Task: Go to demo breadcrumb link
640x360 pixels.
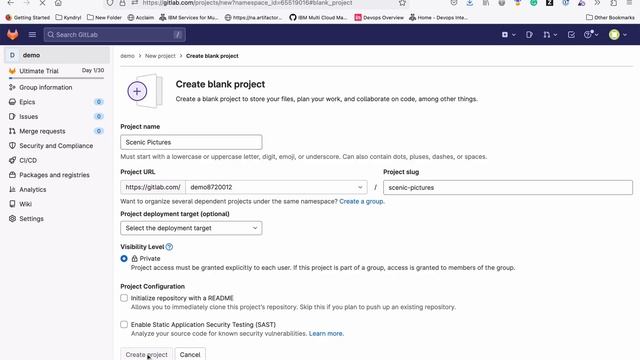Action: pyautogui.click(x=127, y=56)
